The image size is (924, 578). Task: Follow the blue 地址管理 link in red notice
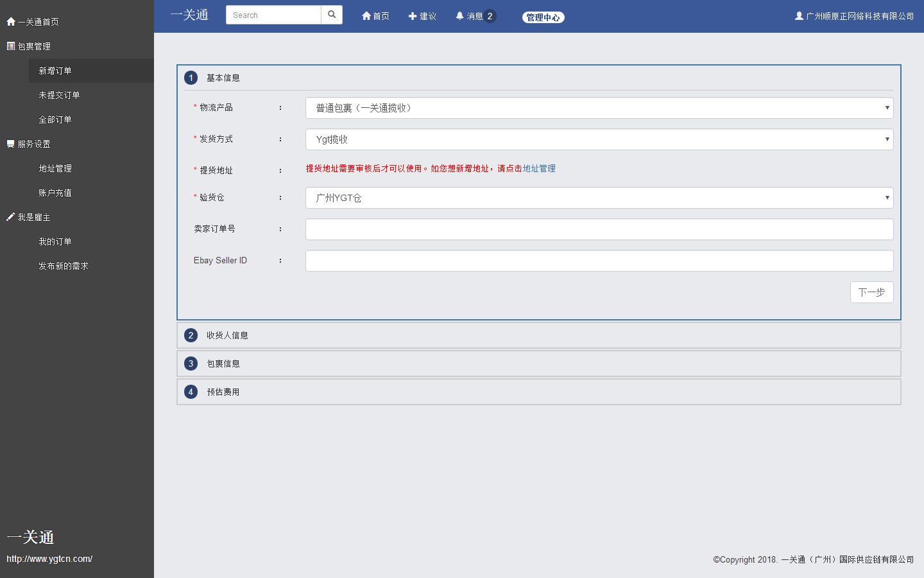pyautogui.click(x=539, y=168)
